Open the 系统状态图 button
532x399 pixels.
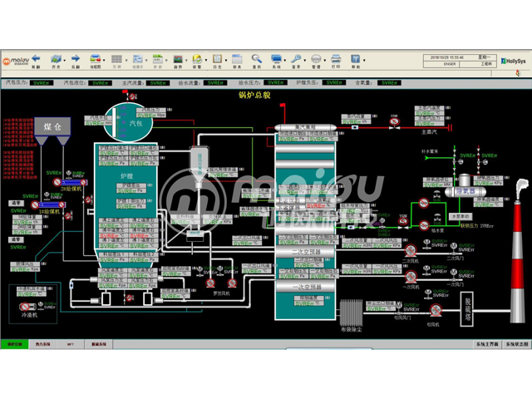[x=517, y=344]
